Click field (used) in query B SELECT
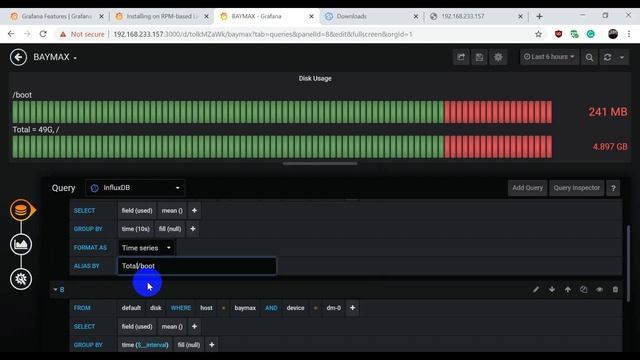Viewport: 640px width, 360px height. click(137, 327)
